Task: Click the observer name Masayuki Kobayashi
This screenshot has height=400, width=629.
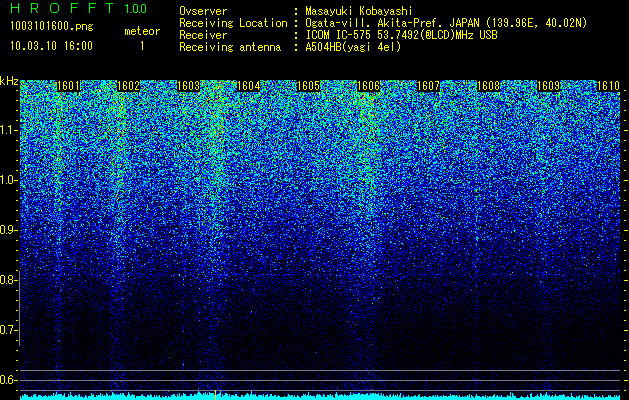Action: pyautogui.click(x=359, y=11)
